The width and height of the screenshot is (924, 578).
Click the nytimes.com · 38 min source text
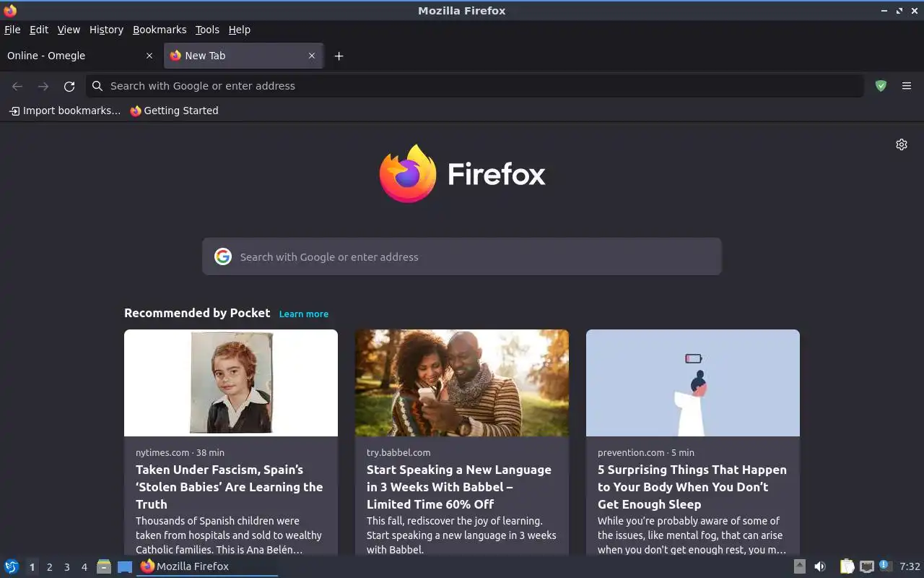(180, 453)
